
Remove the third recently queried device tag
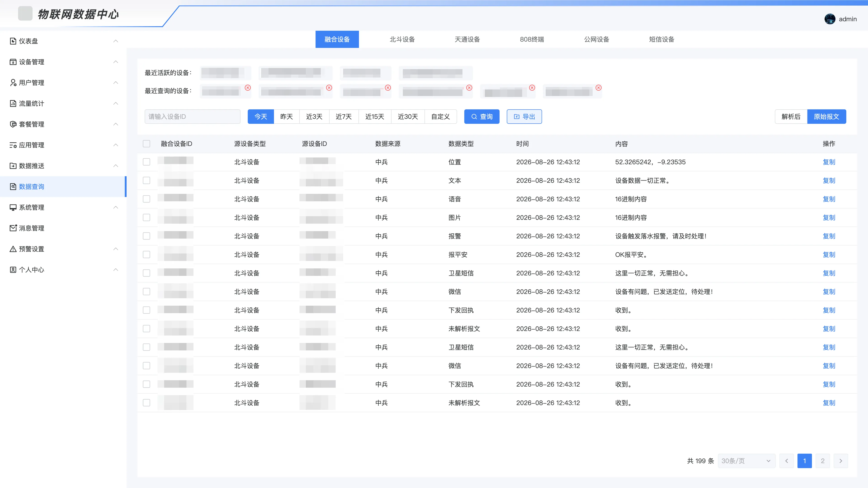coord(388,88)
